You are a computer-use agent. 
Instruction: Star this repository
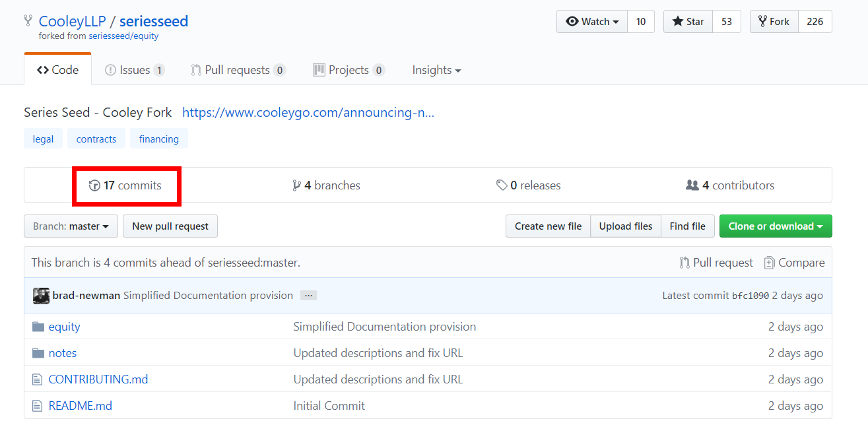click(688, 22)
